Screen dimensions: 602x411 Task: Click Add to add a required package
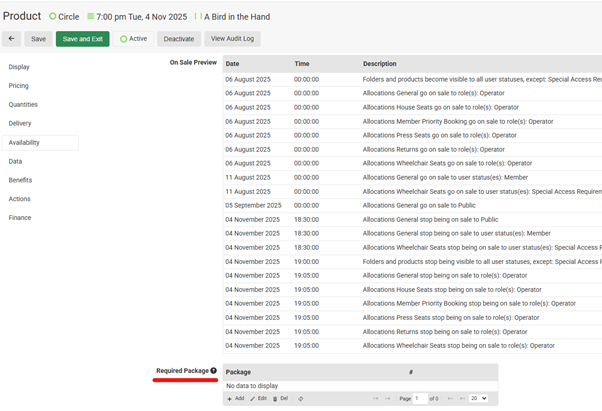[x=236, y=398]
